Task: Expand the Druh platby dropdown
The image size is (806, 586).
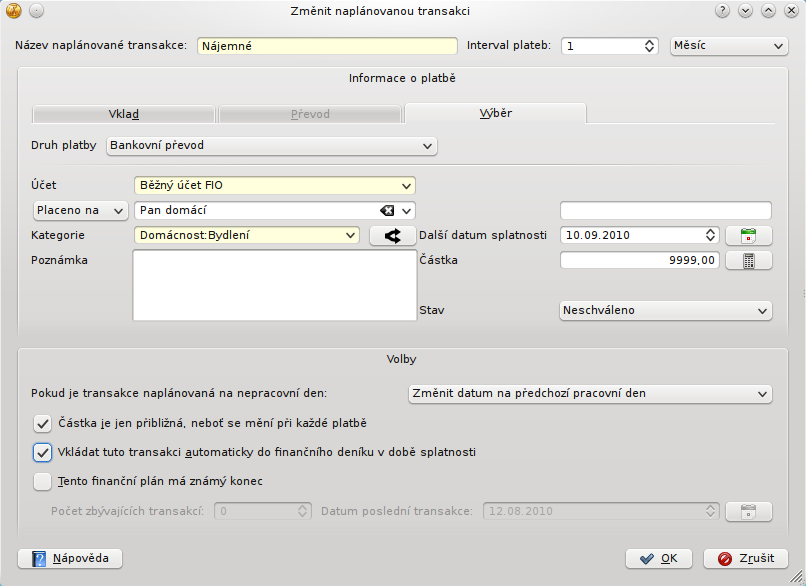Action: click(x=271, y=146)
